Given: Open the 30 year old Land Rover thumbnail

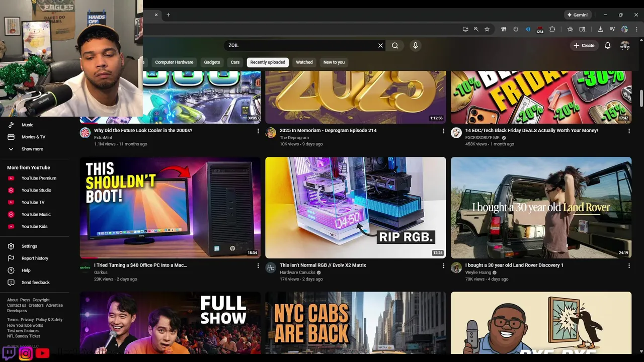Looking at the screenshot, I should [x=541, y=208].
